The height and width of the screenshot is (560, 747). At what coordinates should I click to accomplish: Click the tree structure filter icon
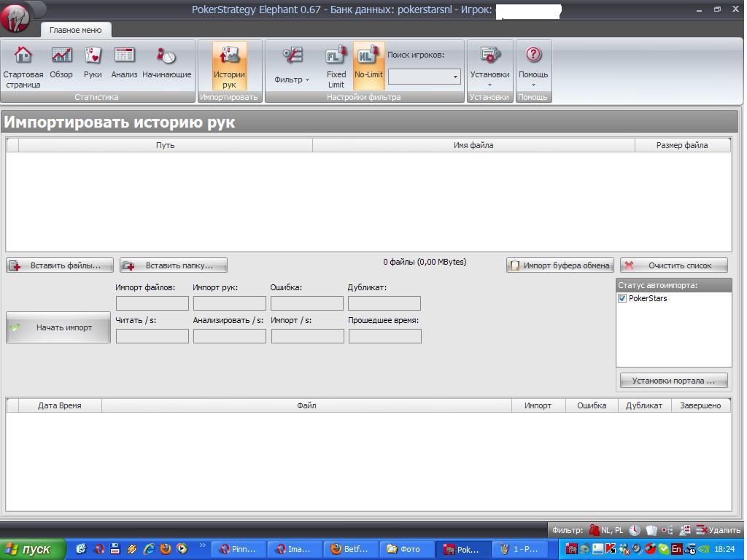point(667,529)
